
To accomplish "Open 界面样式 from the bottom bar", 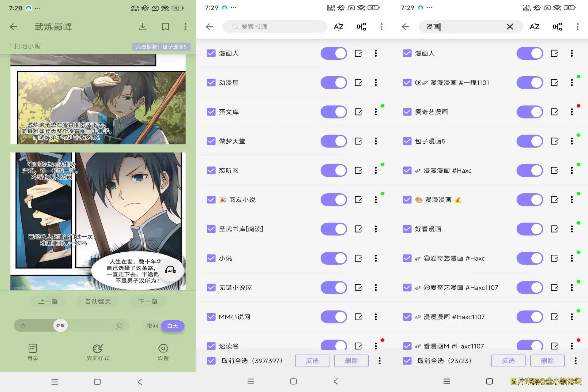I will click(97, 352).
